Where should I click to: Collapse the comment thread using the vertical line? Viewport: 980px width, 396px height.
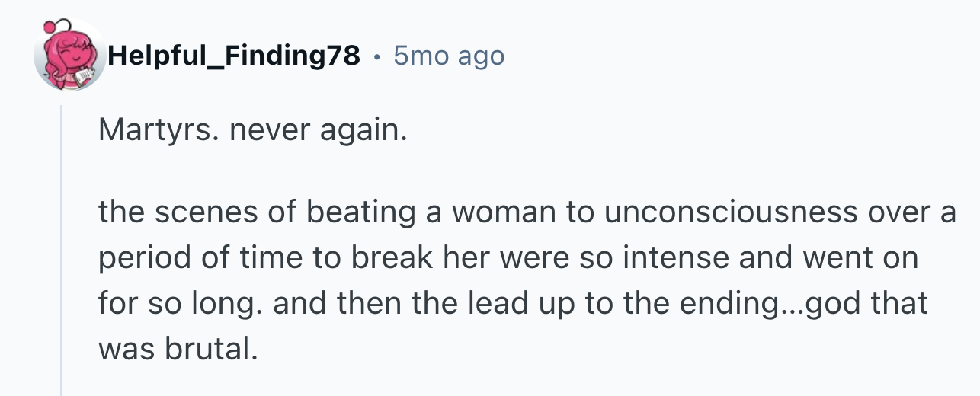click(62, 251)
